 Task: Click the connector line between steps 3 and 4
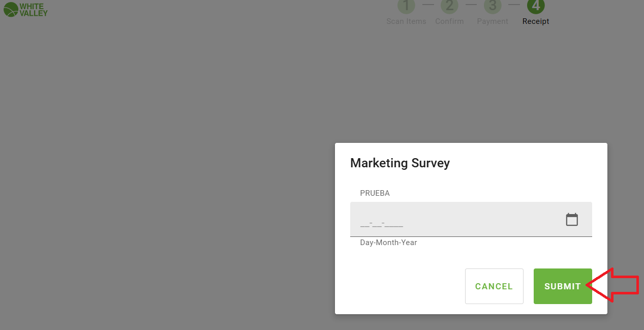(x=514, y=5)
